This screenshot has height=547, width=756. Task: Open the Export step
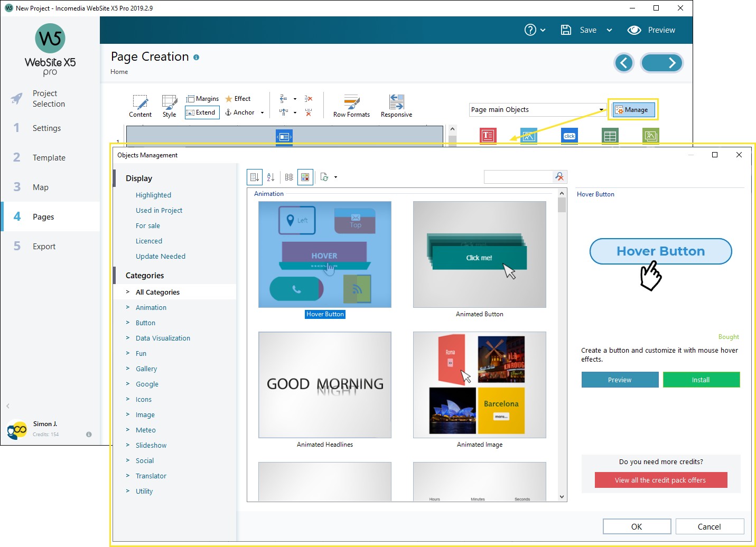[x=44, y=246]
